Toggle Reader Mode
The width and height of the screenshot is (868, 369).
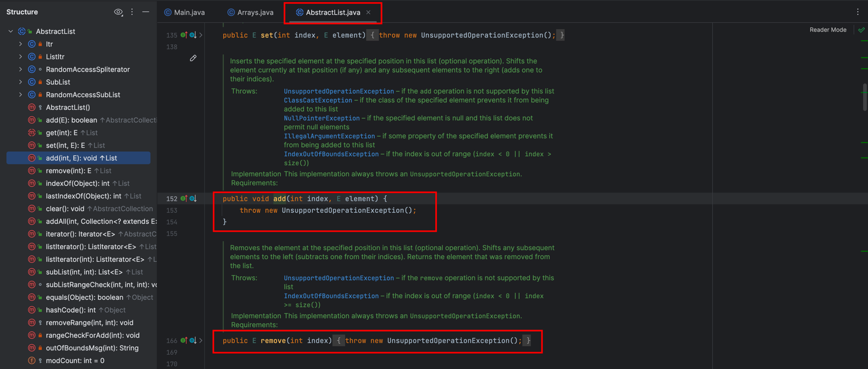(x=827, y=30)
